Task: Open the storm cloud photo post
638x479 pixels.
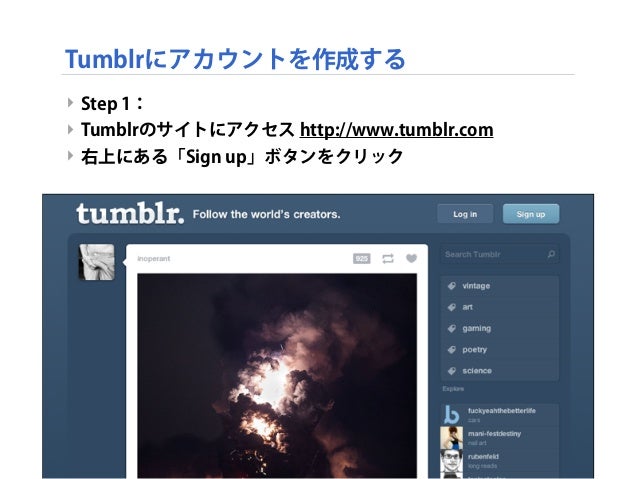Action: pyautogui.click(x=277, y=375)
